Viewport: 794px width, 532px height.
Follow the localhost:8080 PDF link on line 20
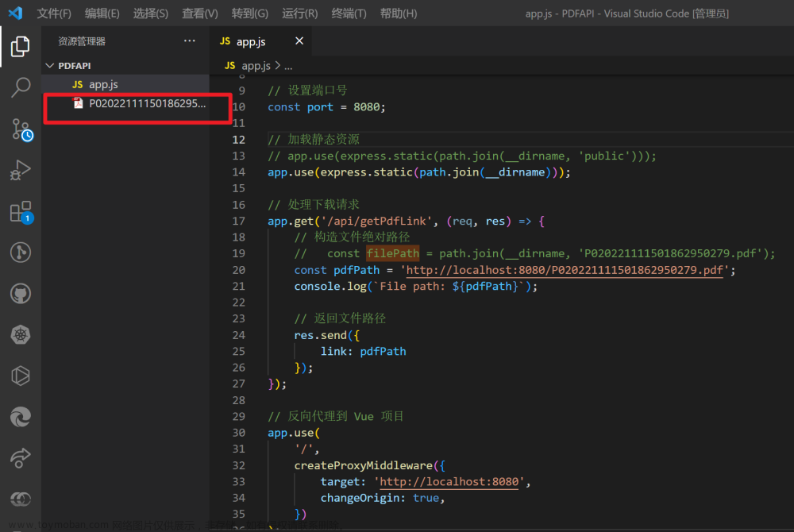point(565,270)
